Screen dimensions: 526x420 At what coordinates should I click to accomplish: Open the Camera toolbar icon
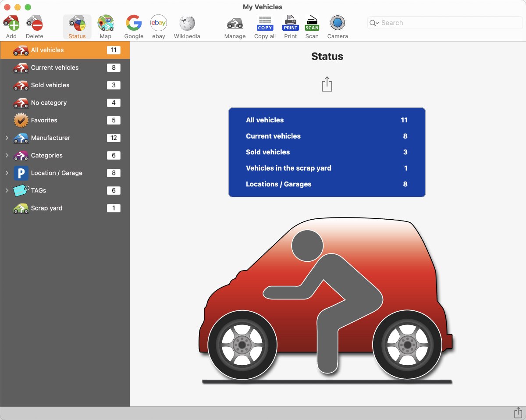click(338, 23)
